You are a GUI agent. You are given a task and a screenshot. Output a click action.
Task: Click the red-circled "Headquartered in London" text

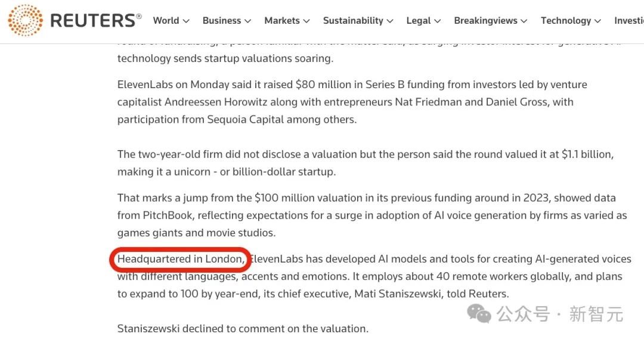coord(181,259)
